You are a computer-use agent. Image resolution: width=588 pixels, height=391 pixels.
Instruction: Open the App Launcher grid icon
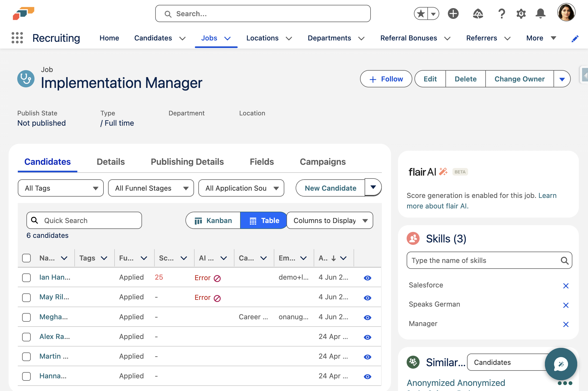coord(17,38)
